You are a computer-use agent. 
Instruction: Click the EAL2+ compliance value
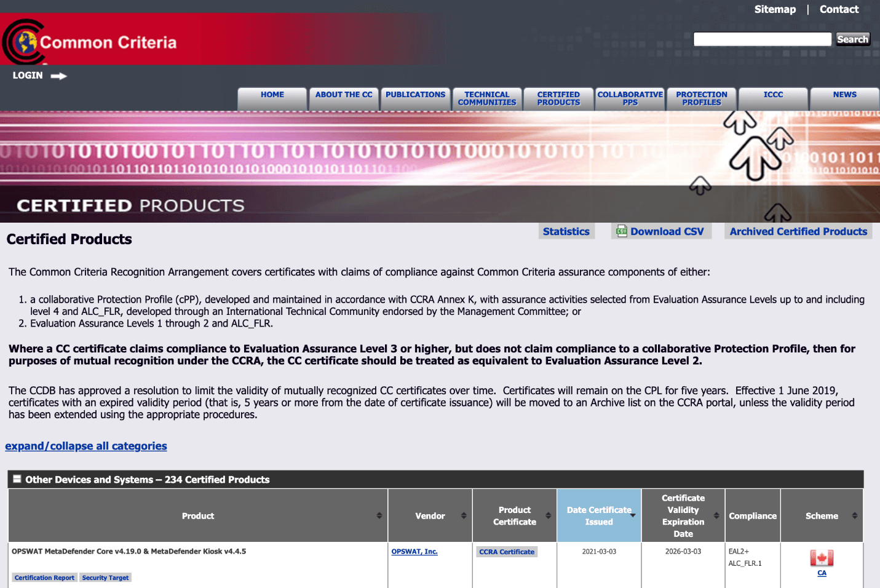[x=739, y=552]
